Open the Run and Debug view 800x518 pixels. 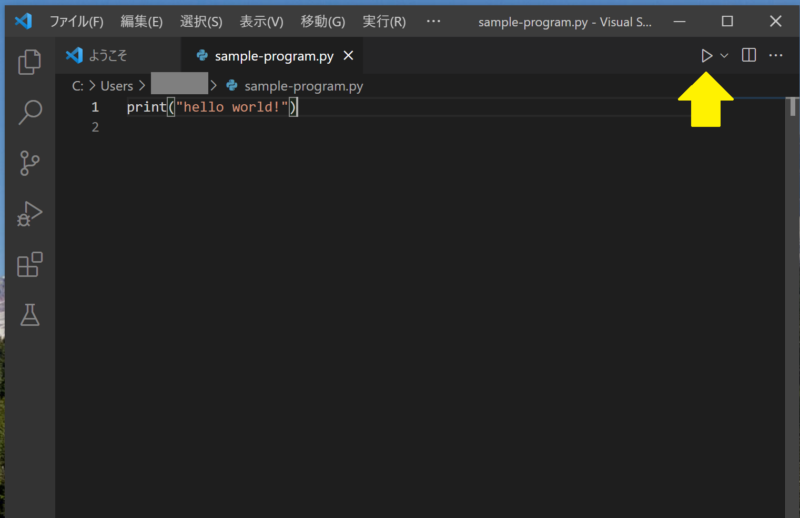pyautogui.click(x=30, y=213)
